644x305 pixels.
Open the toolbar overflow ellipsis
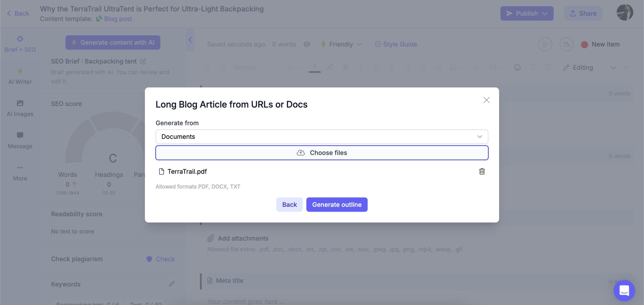pos(626,67)
